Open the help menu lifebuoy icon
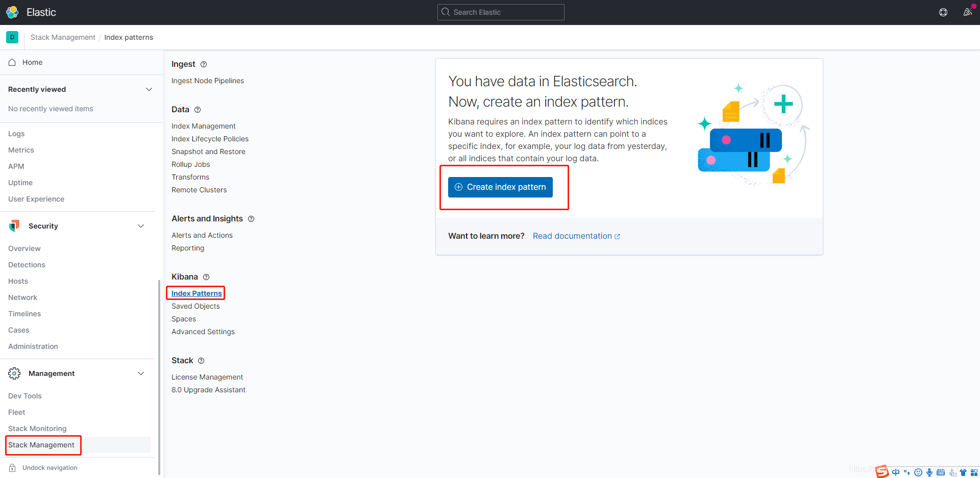 pos(943,12)
